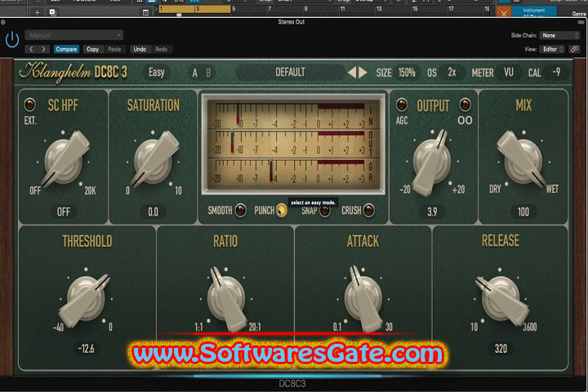Open the Manual settings dropdown

(x=73, y=35)
